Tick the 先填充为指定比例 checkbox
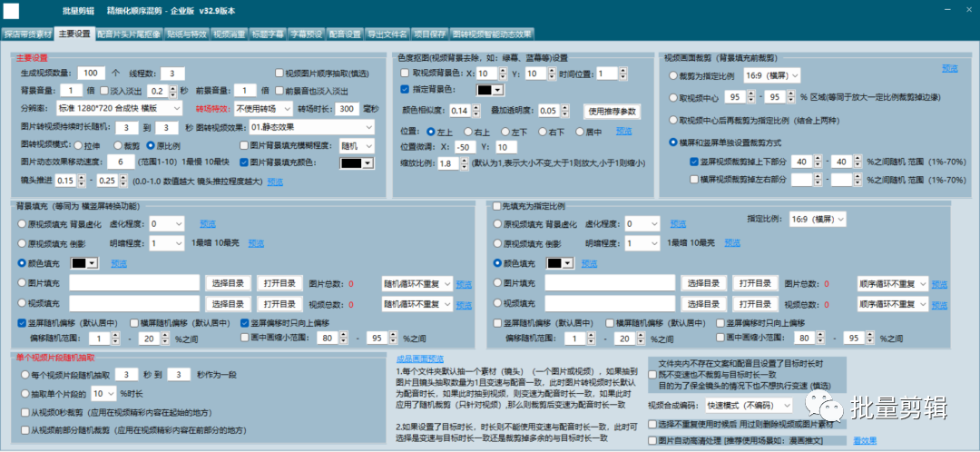 [497, 205]
